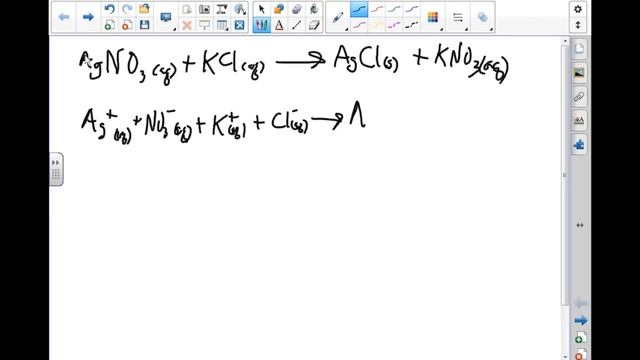Choose the blue pen style in the top row
640x360 pixels.
coord(412,9)
